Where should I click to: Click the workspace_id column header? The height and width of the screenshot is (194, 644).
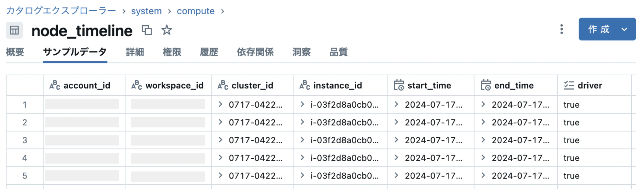coord(168,85)
